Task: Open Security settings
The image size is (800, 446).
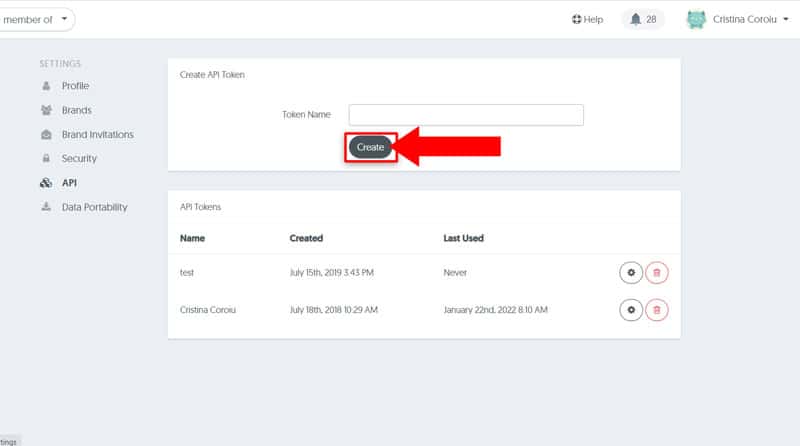Action: (x=79, y=159)
